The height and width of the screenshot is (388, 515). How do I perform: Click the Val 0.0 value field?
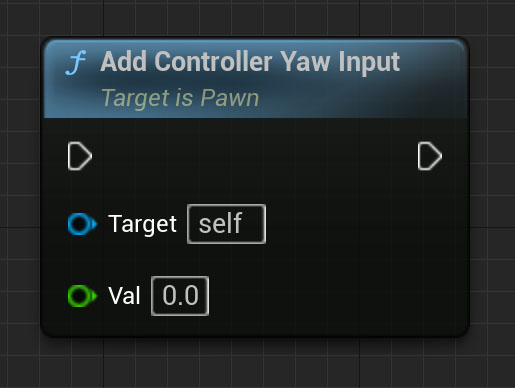click(180, 296)
